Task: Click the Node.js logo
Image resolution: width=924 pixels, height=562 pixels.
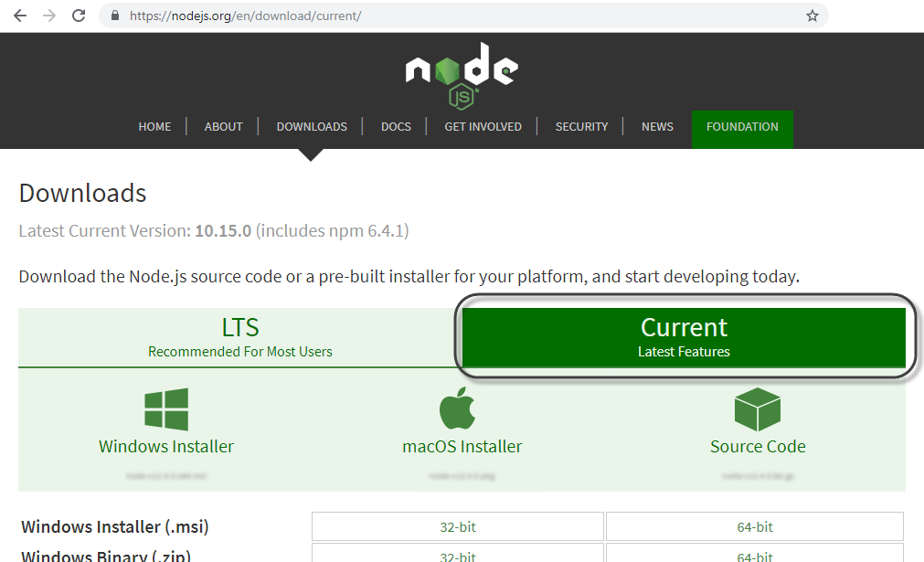Action: (462, 76)
